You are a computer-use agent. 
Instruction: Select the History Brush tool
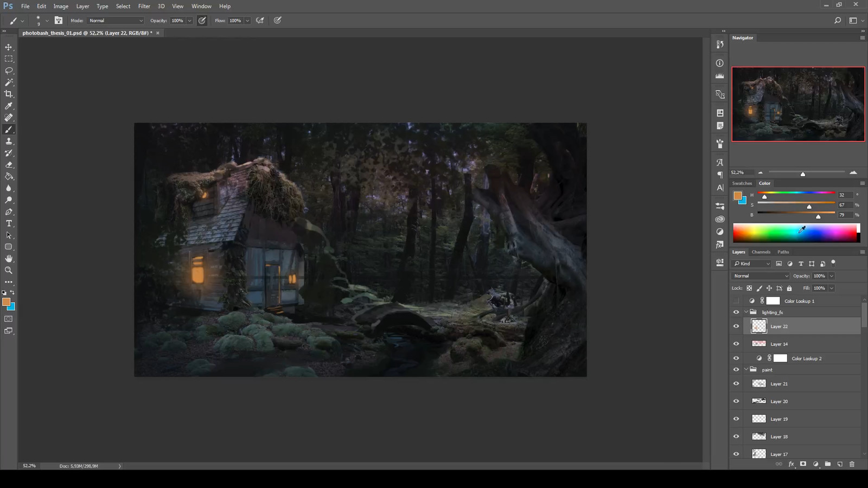(x=9, y=153)
